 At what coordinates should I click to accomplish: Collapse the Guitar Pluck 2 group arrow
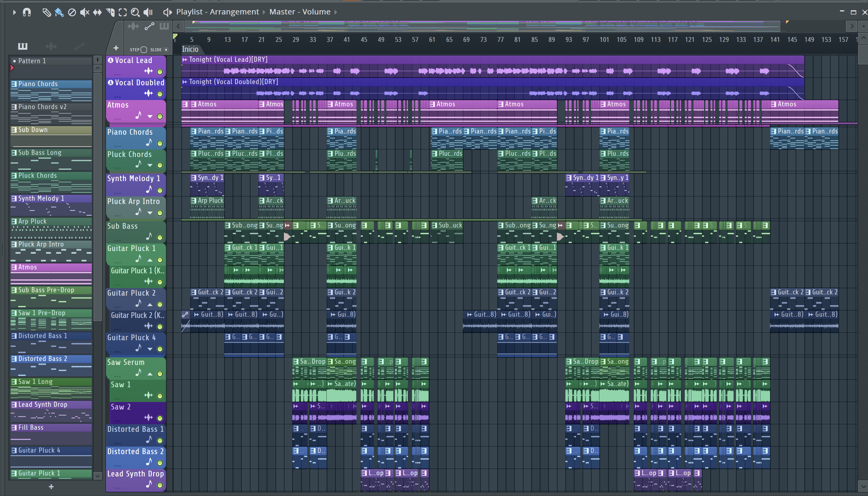[150, 305]
